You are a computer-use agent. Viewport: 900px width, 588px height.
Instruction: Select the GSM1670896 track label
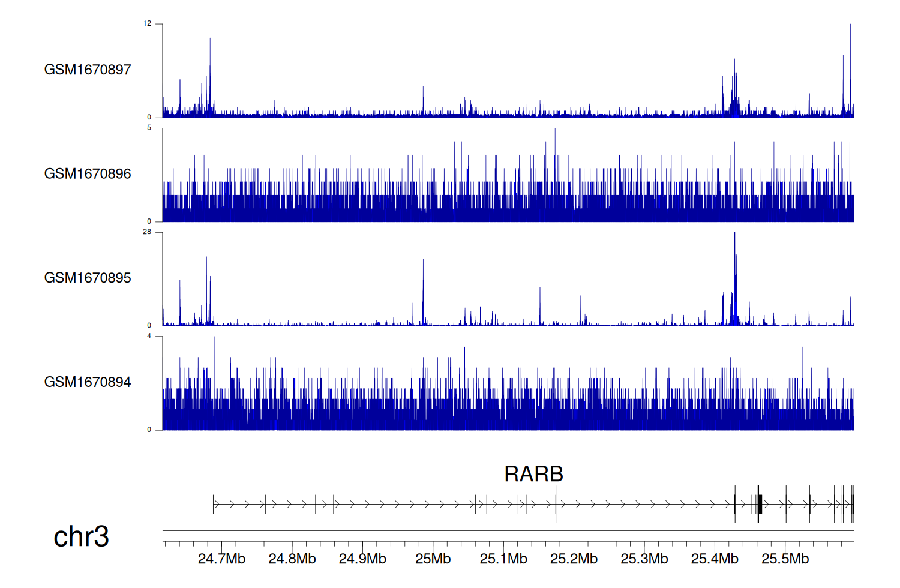pos(88,174)
